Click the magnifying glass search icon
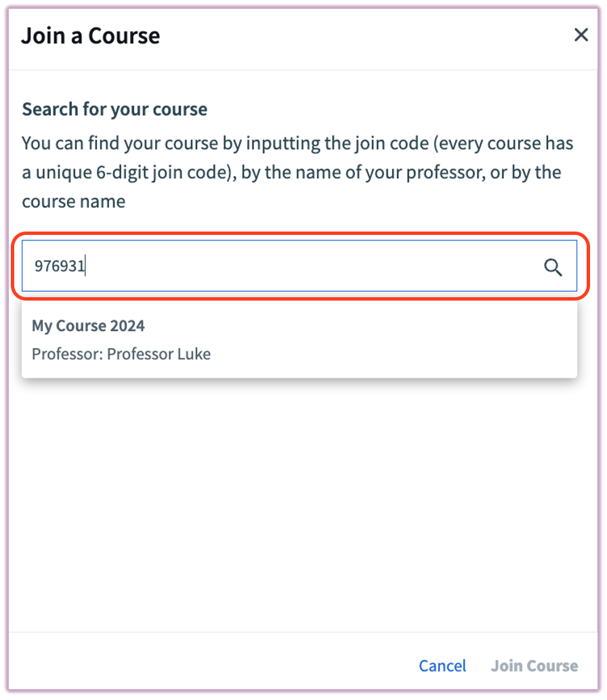The width and height of the screenshot is (607, 700). [x=553, y=267]
